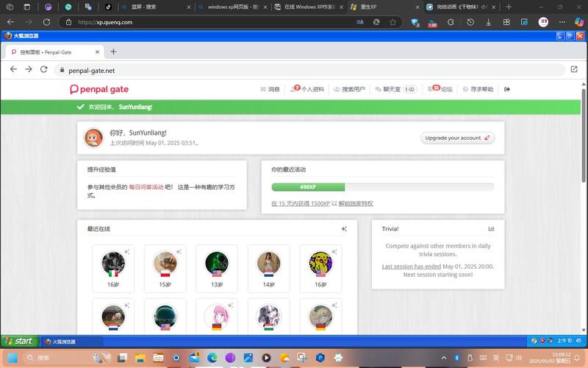The height and width of the screenshot is (368, 588).
Task: Click SunYunliang's profile avatar
Action: click(x=93, y=137)
